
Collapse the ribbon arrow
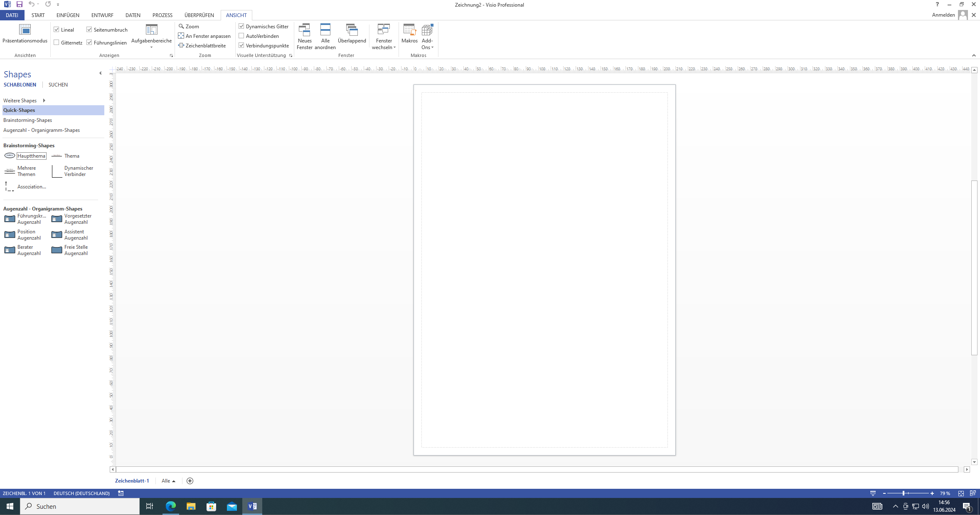click(x=974, y=55)
